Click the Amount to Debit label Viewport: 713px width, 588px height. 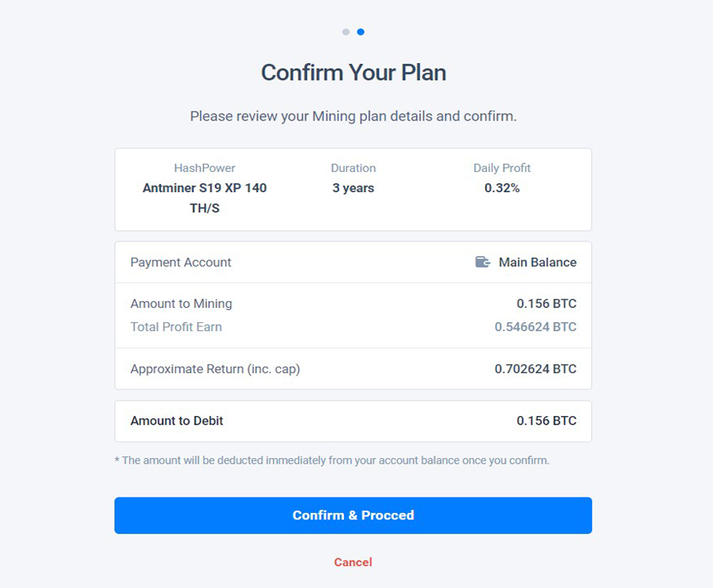177,421
